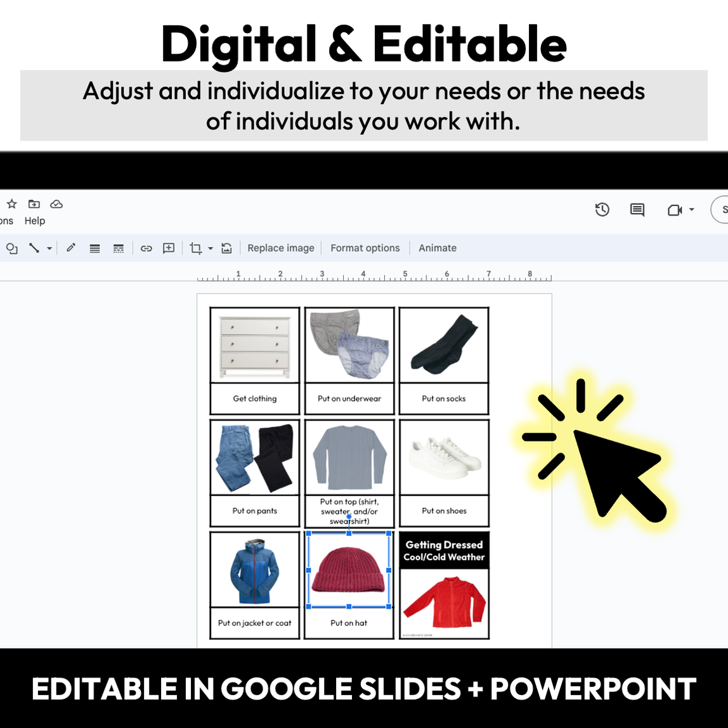This screenshot has height=728, width=728.
Task: Set border weight with the lines icon
Action: 94,249
